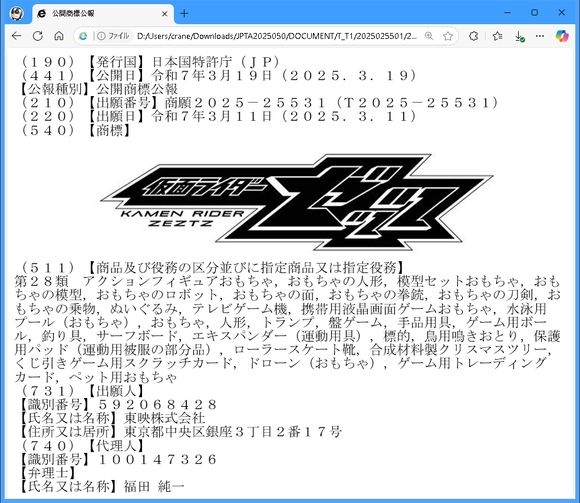Select the 公開商標公報 tab
This screenshot has width=580, height=503.
point(103,14)
